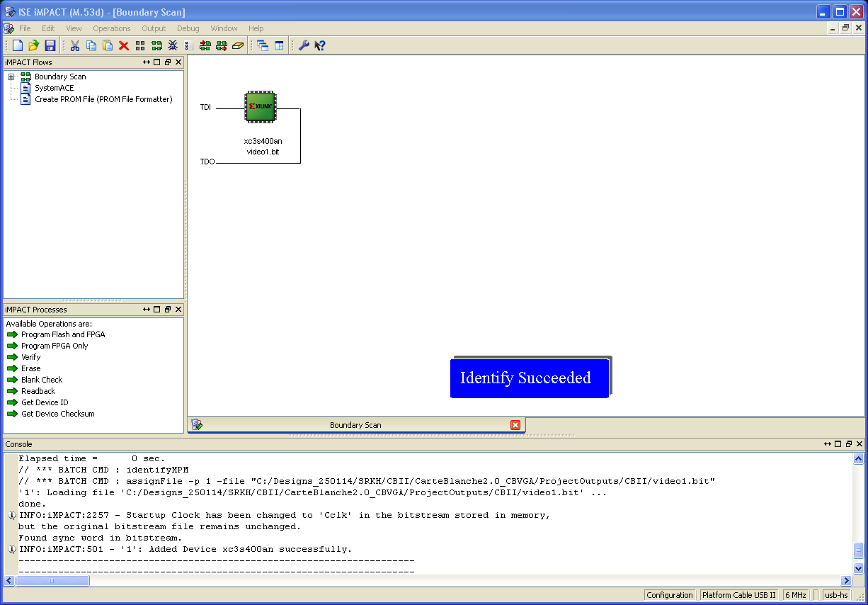
Task: Run the Readback operation
Action: pos(38,391)
